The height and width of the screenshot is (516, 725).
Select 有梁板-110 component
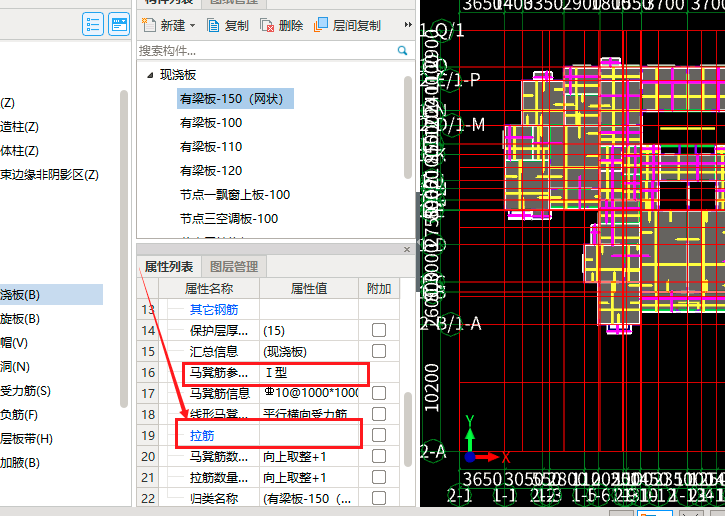coord(211,147)
